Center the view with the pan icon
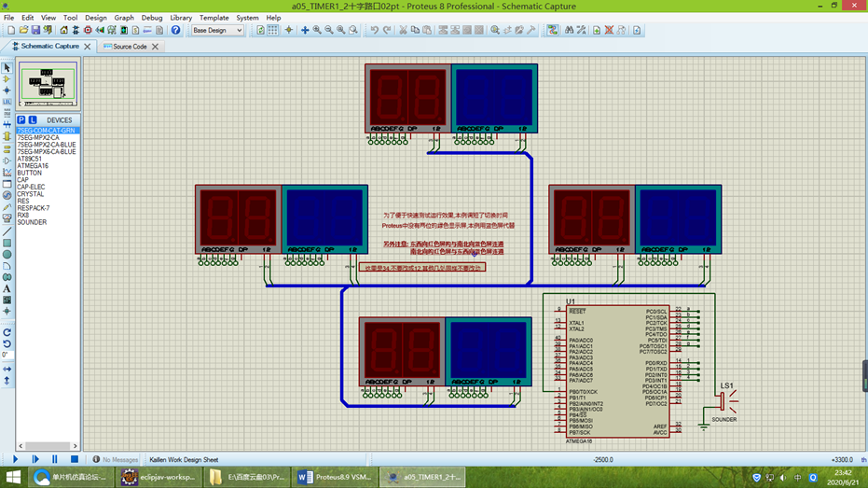 click(305, 30)
